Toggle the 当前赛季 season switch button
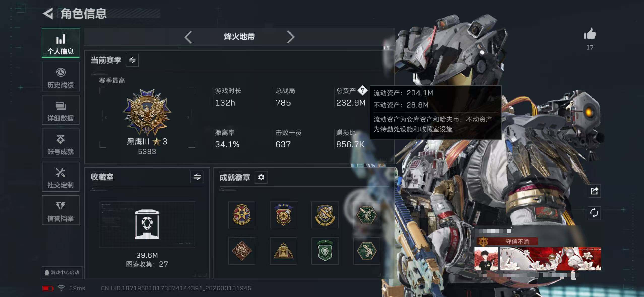Viewport: 644px width, 297px height. 132,60
